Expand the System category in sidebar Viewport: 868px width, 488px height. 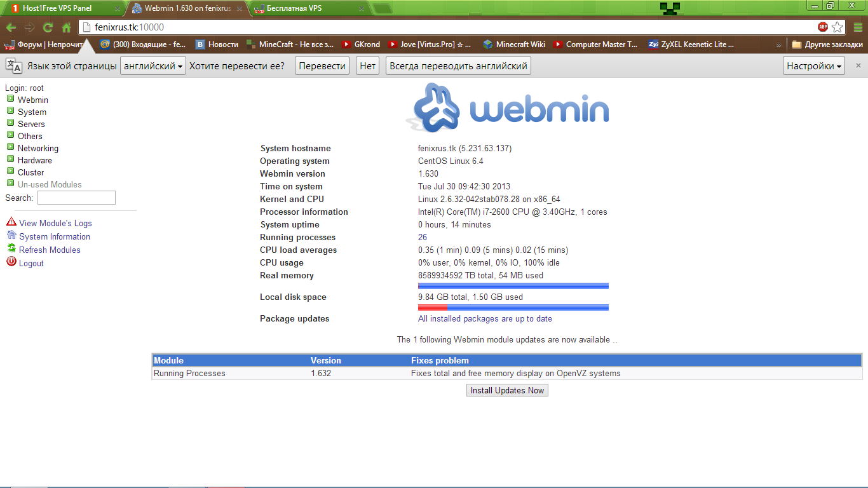tap(11, 111)
